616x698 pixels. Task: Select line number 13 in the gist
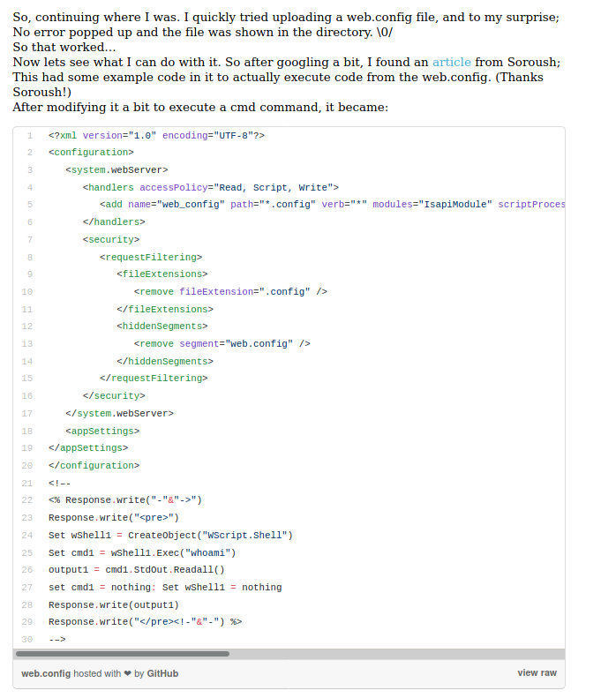(27, 343)
